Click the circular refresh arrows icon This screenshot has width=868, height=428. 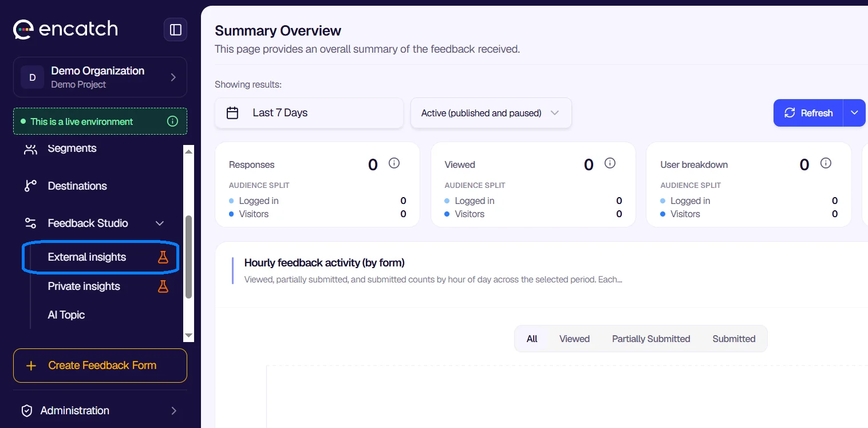coord(790,113)
